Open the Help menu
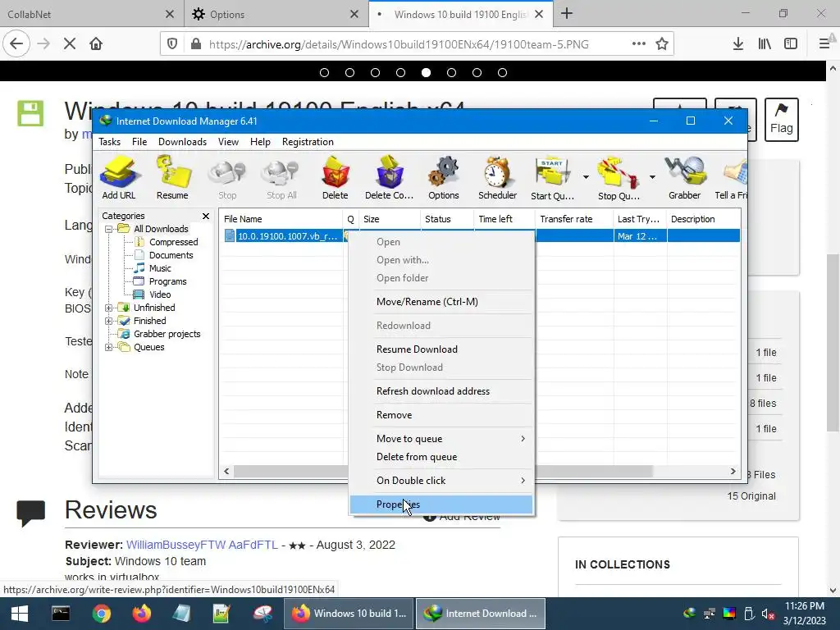 click(260, 142)
